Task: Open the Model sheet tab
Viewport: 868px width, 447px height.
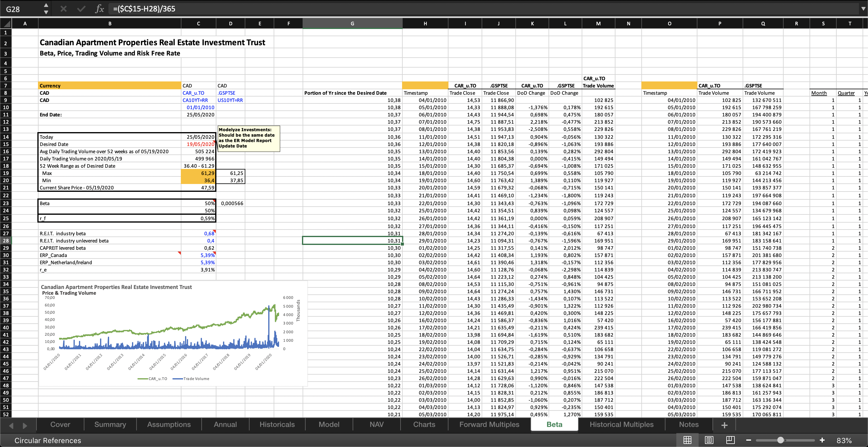Action: (x=329, y=424)
